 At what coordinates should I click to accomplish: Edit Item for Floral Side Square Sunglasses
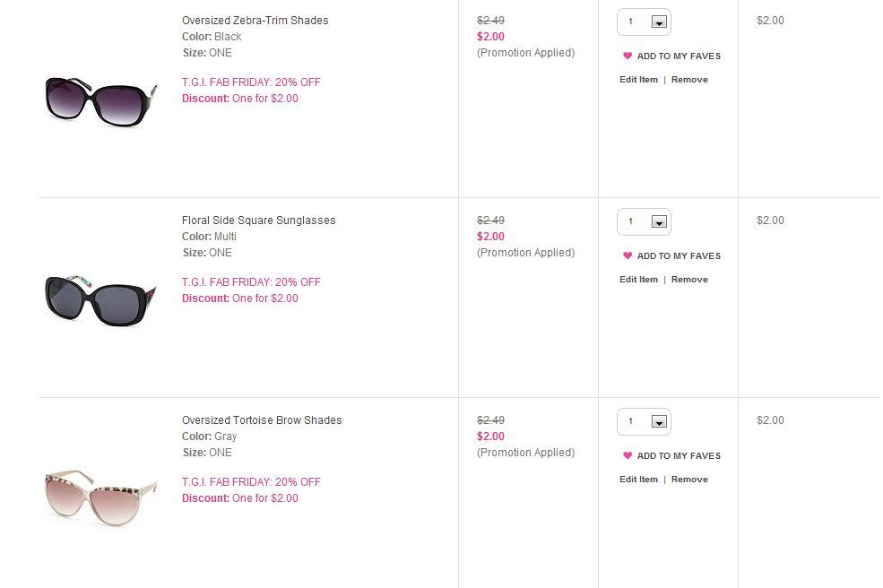(638, 280)
